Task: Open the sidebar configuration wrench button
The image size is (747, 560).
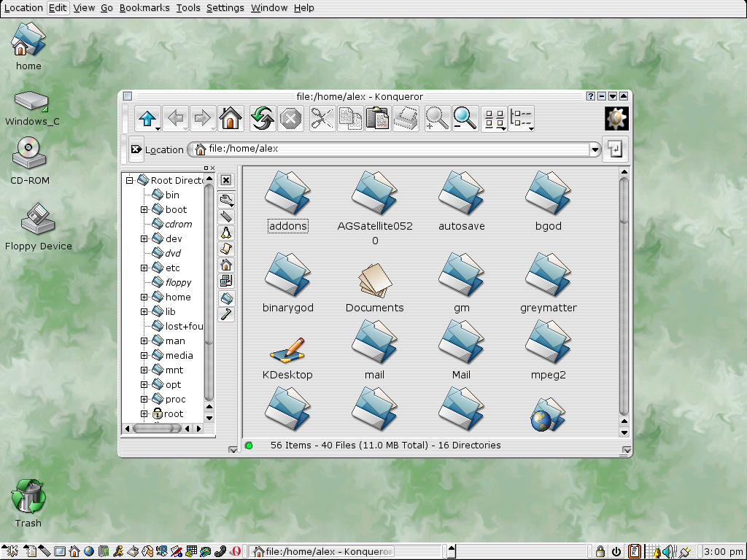Action: click(x=226, y=200)
